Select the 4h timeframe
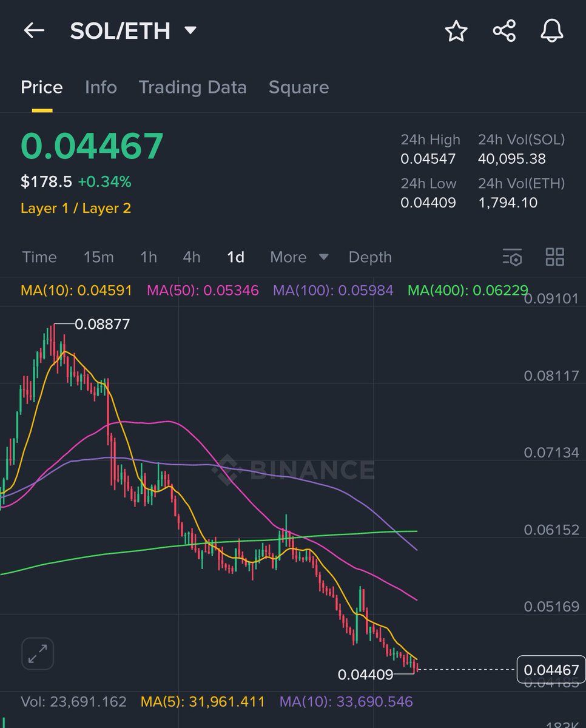This screenshot has width=586, height=728. [191, 257]
